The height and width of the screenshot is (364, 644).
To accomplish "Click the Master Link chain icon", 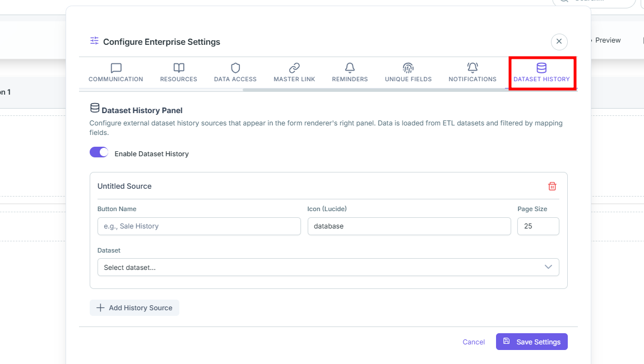I will pos(294,68).
